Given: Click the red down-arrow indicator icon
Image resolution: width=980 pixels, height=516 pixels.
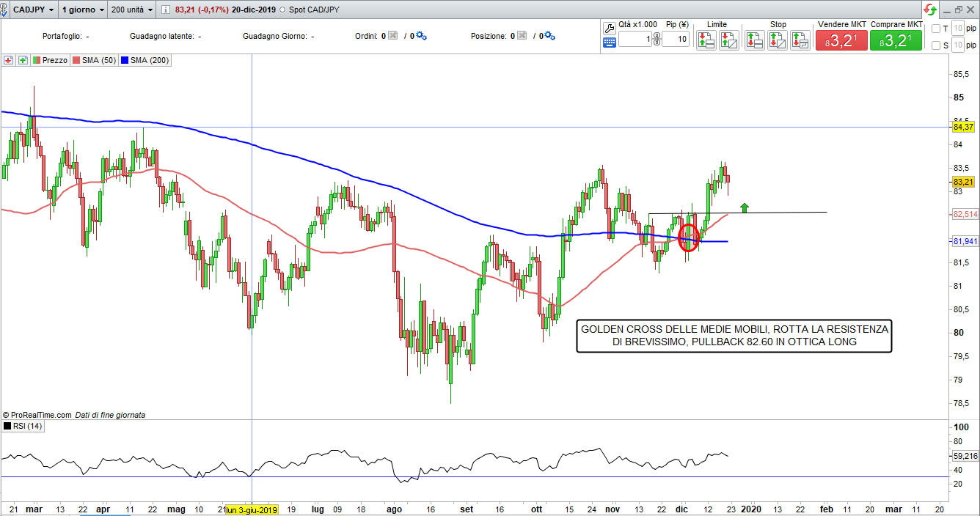Looking at the screenshot, I should point(9,61).
